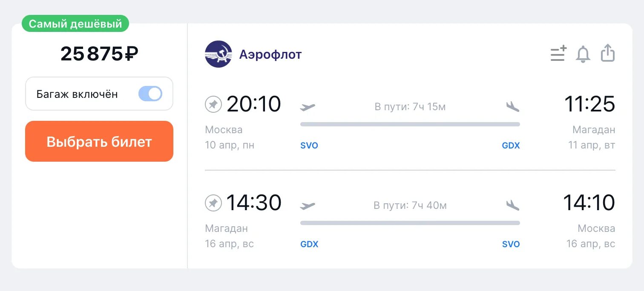This screenshot has width=644, height=291.
Task: Pin the 14:30 Magadan departure flight
Action: (213, 203)
